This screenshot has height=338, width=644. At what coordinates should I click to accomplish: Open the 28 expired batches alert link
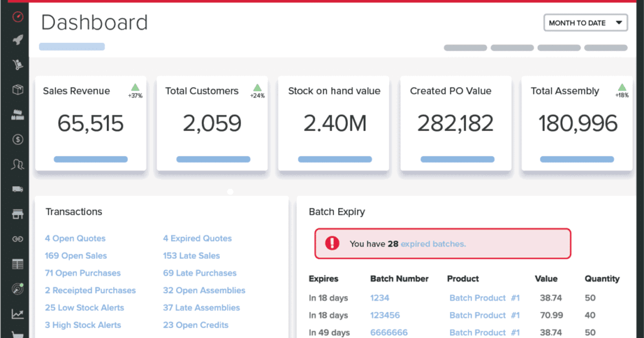click(x=433, y=243)
